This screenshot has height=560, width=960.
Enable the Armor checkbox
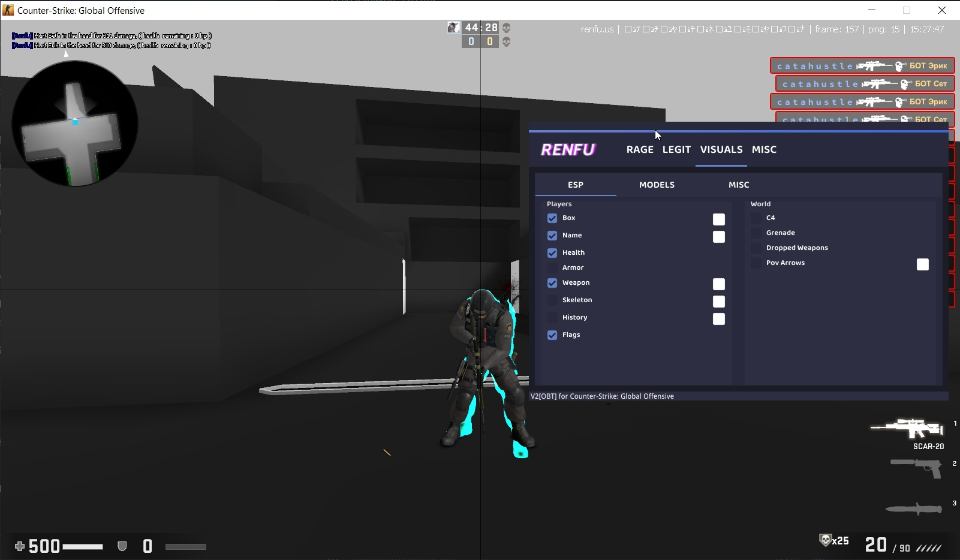552,268
